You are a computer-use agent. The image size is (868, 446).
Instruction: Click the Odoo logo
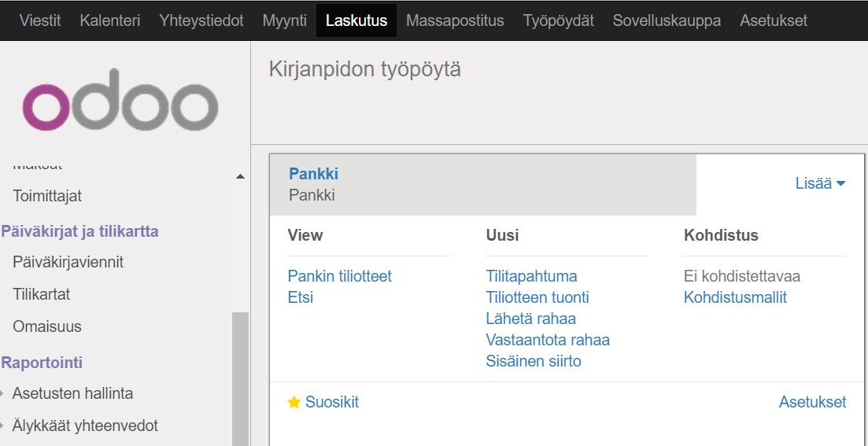120,100
